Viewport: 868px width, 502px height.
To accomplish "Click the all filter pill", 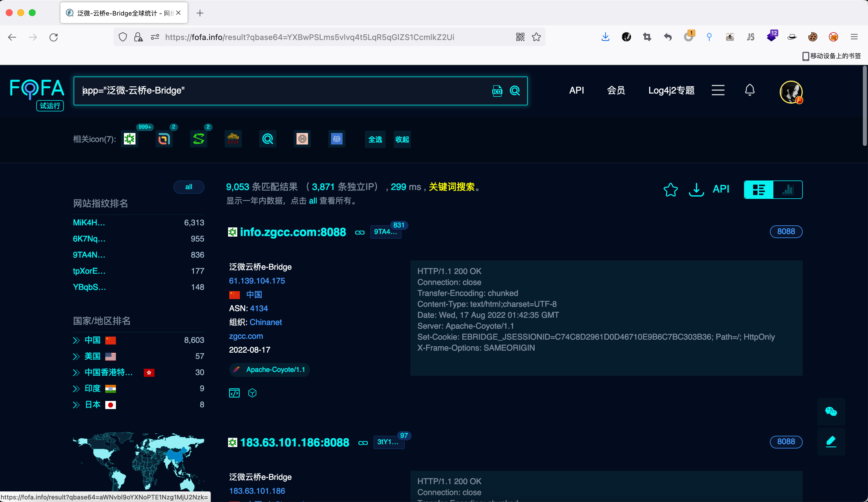I will point(189,187).
